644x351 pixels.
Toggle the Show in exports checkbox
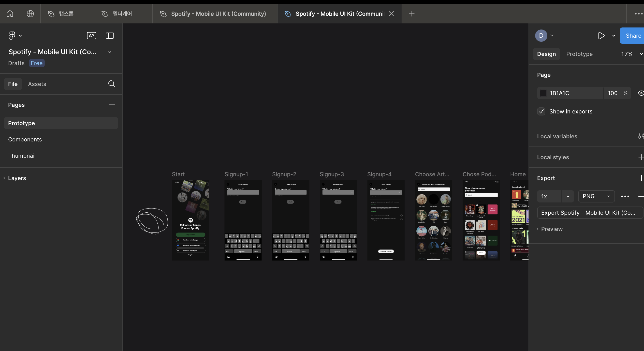(x=541, y=111)
